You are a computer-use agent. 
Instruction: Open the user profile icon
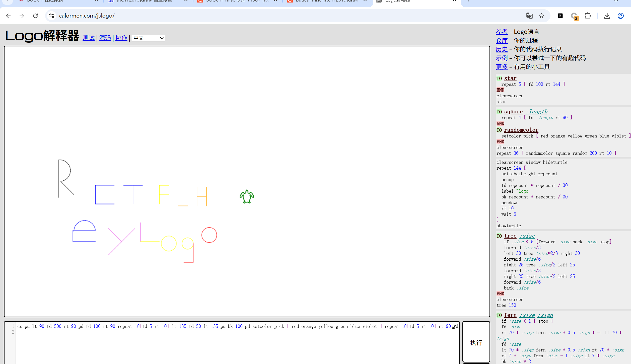pos(620,16)
